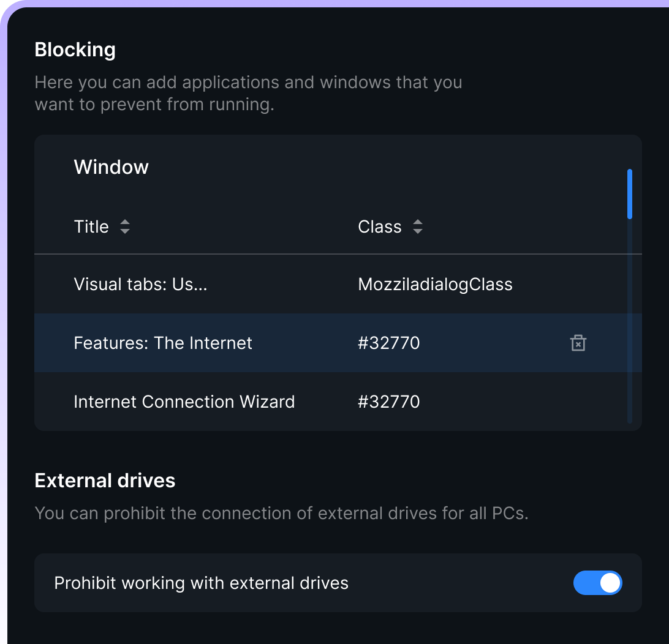Click the Window table heading
Image resolution: width=669 pixels, height=644 pixels.
pyautogui.click(x=111, y=167)
